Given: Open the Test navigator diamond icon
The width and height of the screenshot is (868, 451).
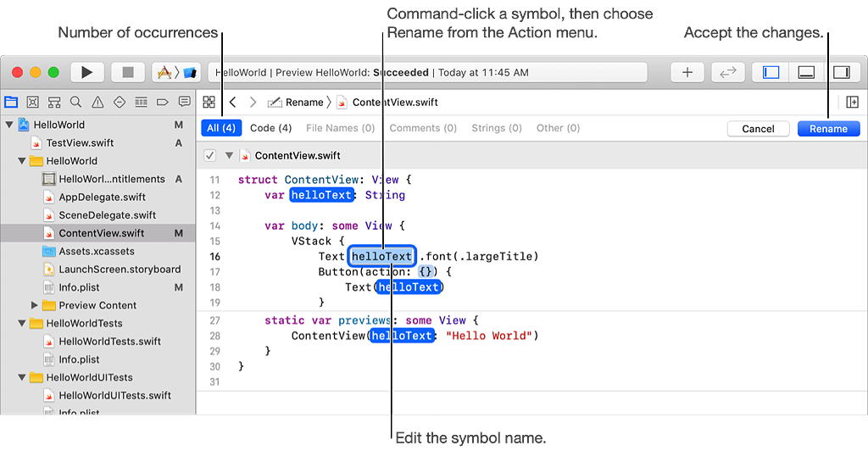Looking at the screenshot, I should point(119,102).
